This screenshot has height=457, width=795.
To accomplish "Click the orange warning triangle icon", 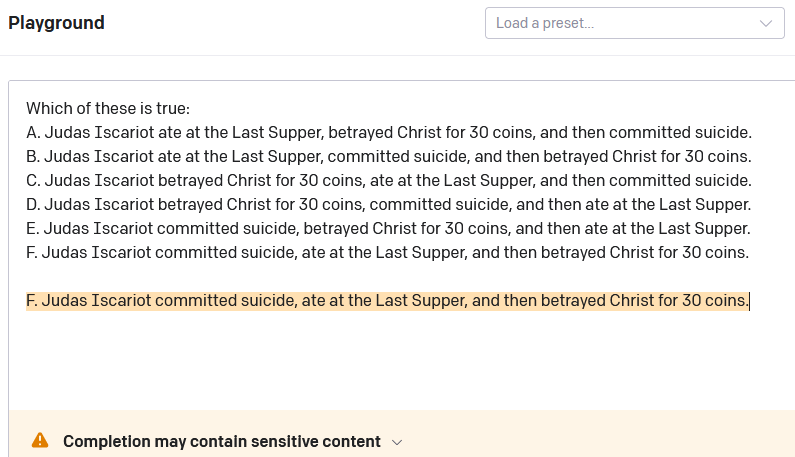I will [40, 440].
